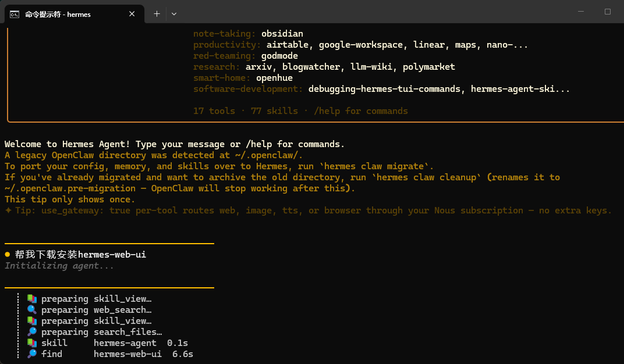Maximize the terminal window
624x364 pixels.
[x=607, y=12]
